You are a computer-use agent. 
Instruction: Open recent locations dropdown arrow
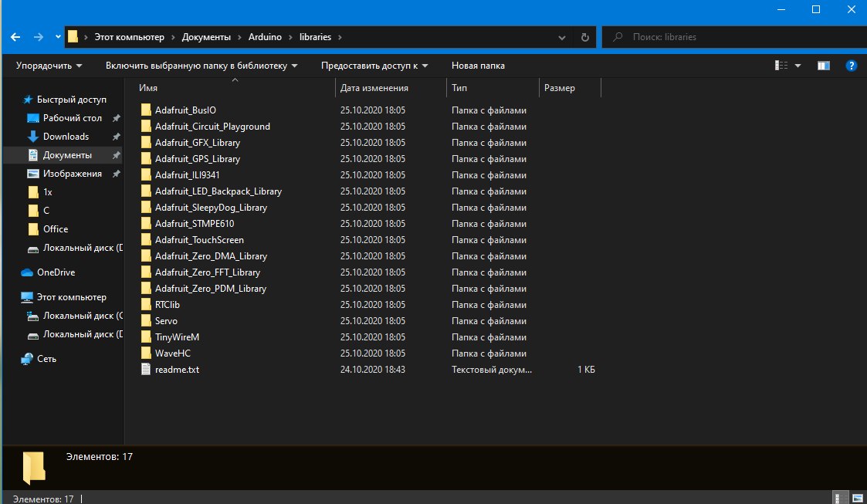tap(57, 37)
